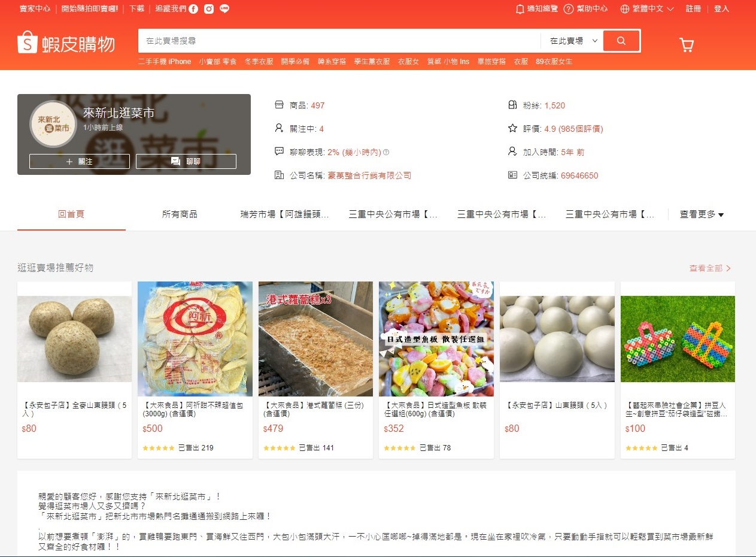This screenshot has height=557, width=756.
Task: Open the first 三重中央公有市場 category tab
Action: click(393, 214)
